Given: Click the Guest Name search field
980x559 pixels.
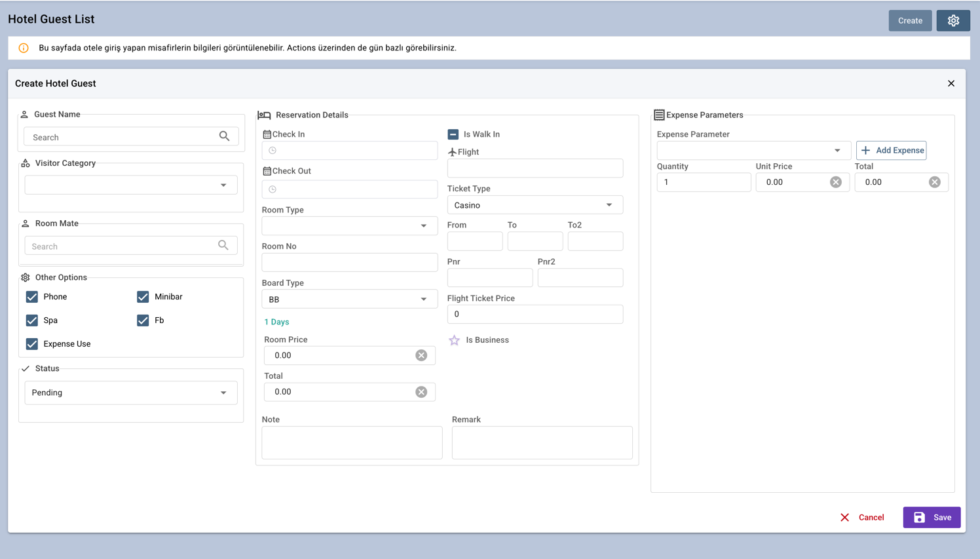Looking at the screenshot, I should 131,136.
